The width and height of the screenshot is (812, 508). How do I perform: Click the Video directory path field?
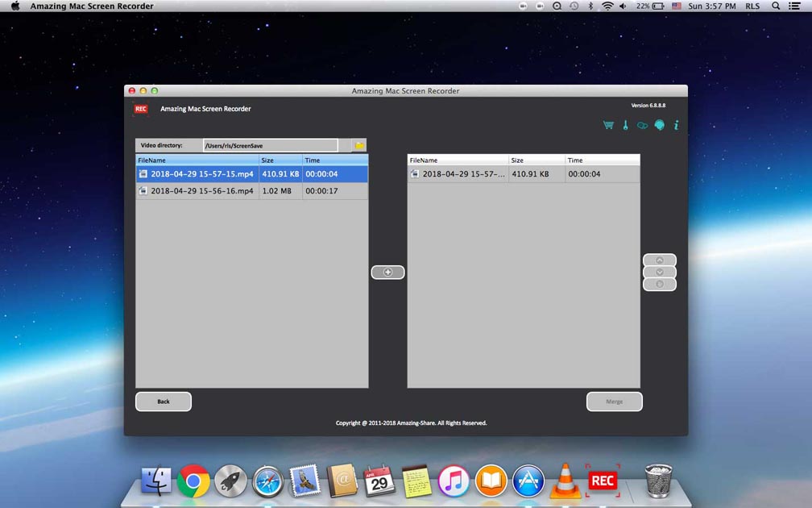[x=271, y=145]
